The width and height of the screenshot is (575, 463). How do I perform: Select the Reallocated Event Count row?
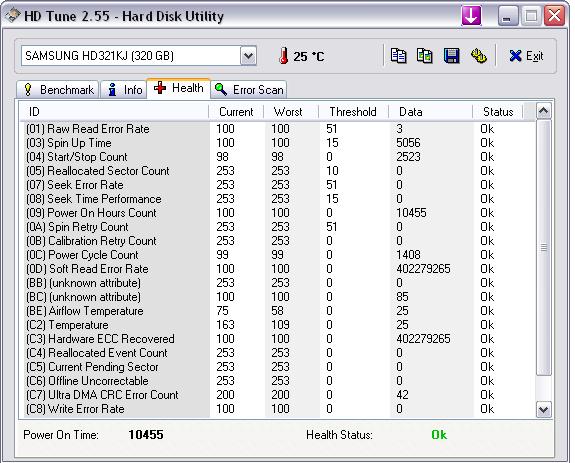click(x=279, y=353)
